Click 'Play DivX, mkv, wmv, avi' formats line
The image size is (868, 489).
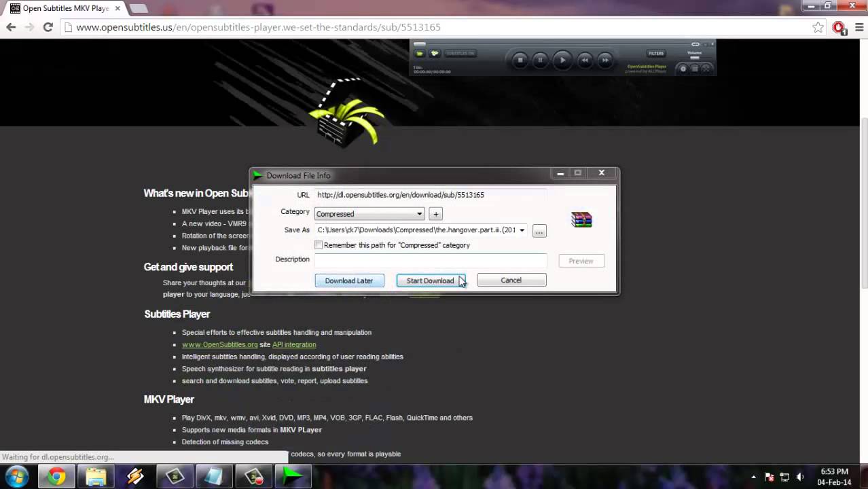tap(327, 418)
